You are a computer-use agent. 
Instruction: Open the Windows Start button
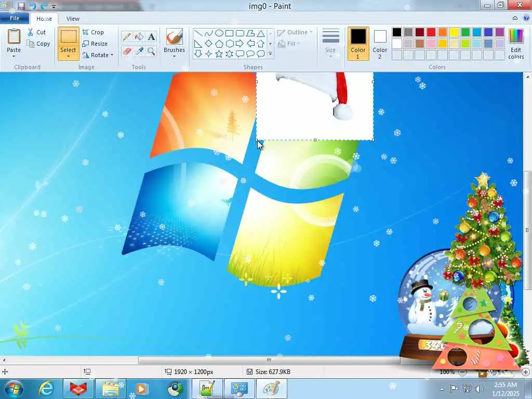13,389
